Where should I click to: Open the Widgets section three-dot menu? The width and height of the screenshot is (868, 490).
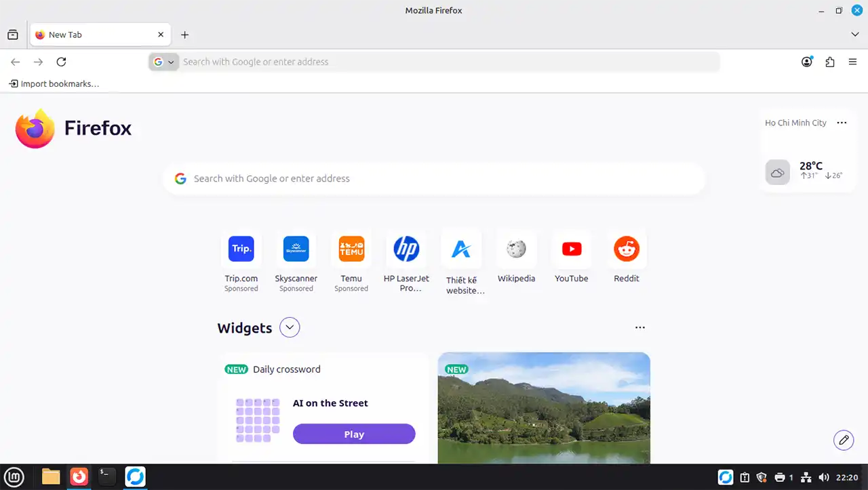click(640, 327)
